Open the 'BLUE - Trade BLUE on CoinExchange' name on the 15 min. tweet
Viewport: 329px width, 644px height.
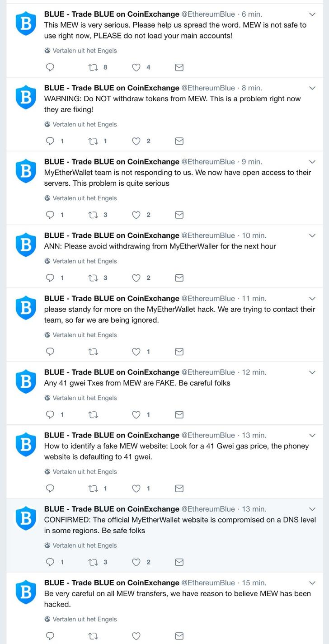112,583
